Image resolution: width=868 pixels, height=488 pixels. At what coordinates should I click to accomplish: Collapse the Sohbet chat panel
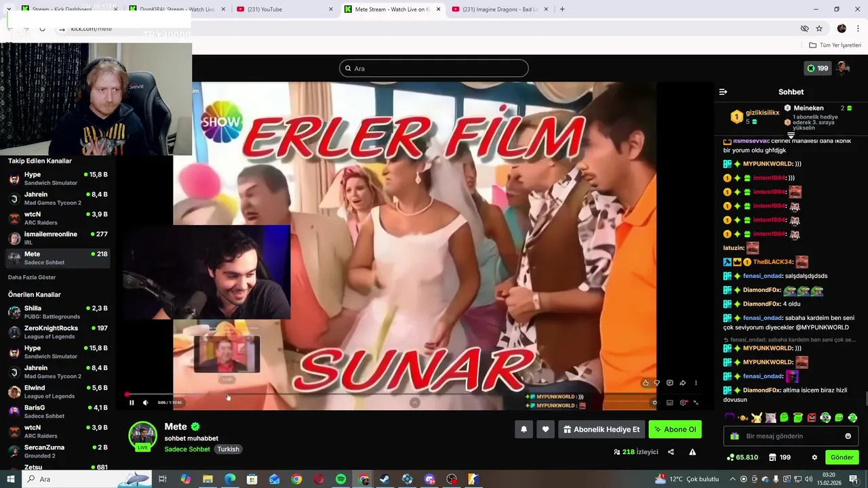tap(723, 91)
